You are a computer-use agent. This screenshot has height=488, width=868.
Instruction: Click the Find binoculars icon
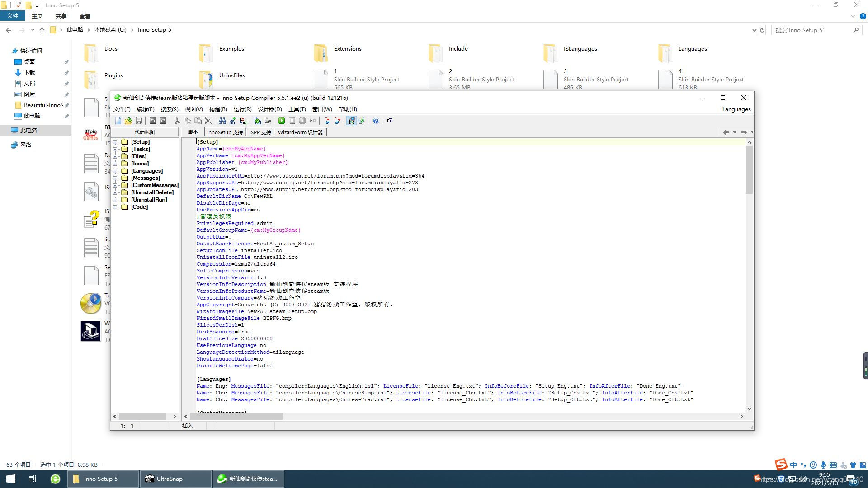point(222,121)
